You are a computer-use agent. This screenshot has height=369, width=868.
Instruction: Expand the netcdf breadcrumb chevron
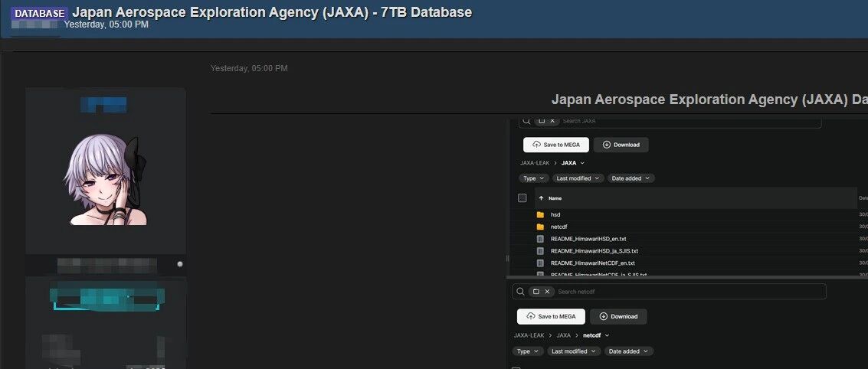pyautogui.click(x=607, y=335)
